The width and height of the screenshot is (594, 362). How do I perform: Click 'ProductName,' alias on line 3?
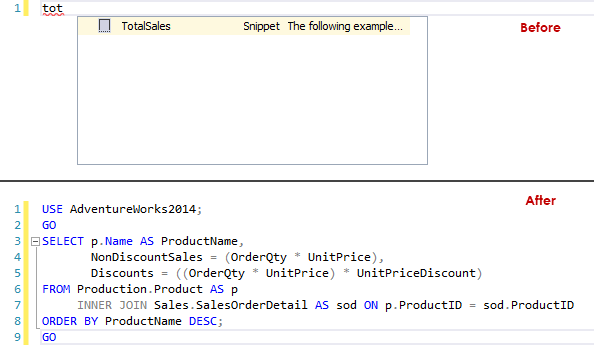pos(202,241)
